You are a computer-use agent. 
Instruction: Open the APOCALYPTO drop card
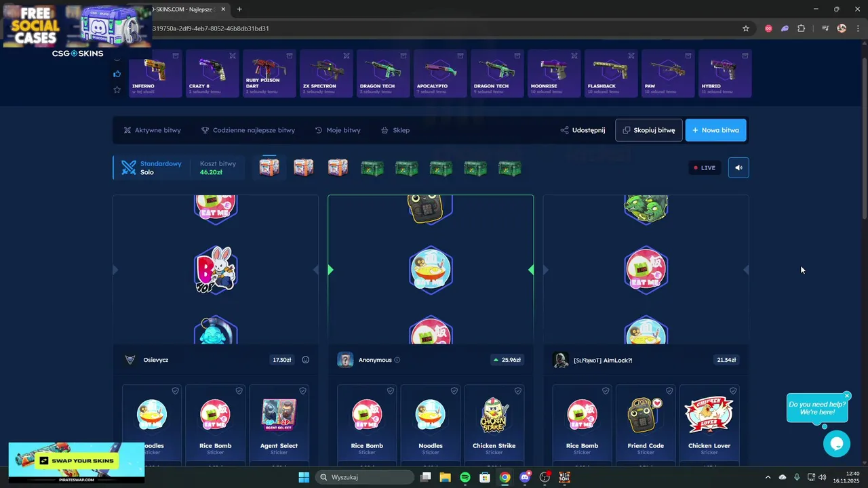click(440, 73)
